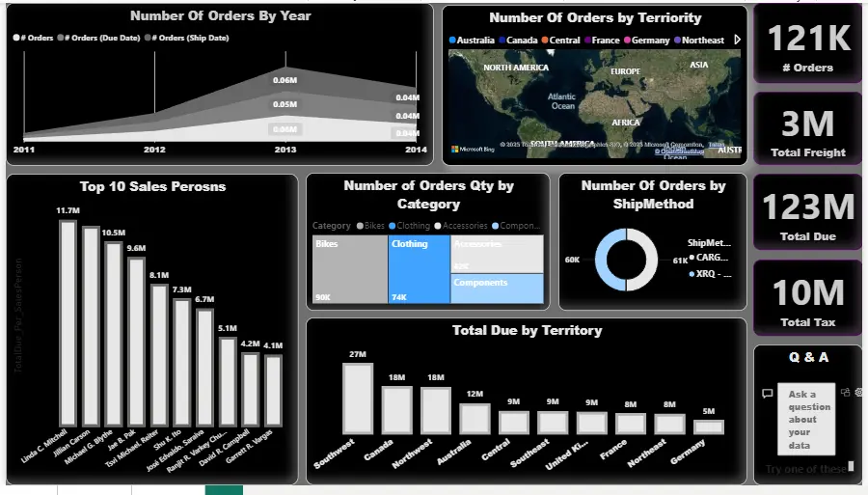
Task: Click the white 61K donut segment
Action: (652, 260)
